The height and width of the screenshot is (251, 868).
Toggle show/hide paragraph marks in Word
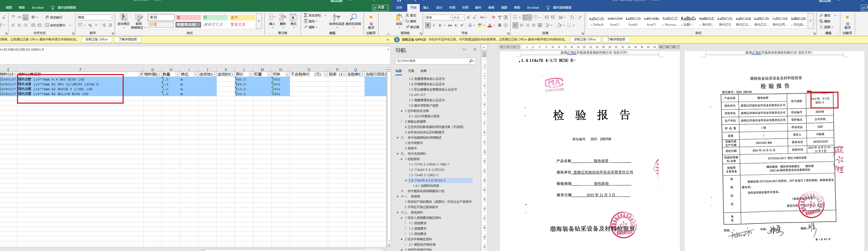(580, 17)
